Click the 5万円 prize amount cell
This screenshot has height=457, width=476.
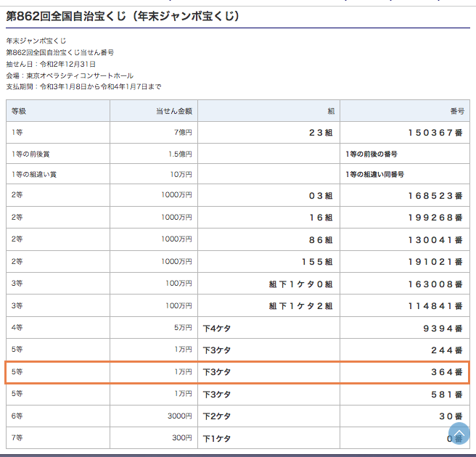(x=154, y=328)
